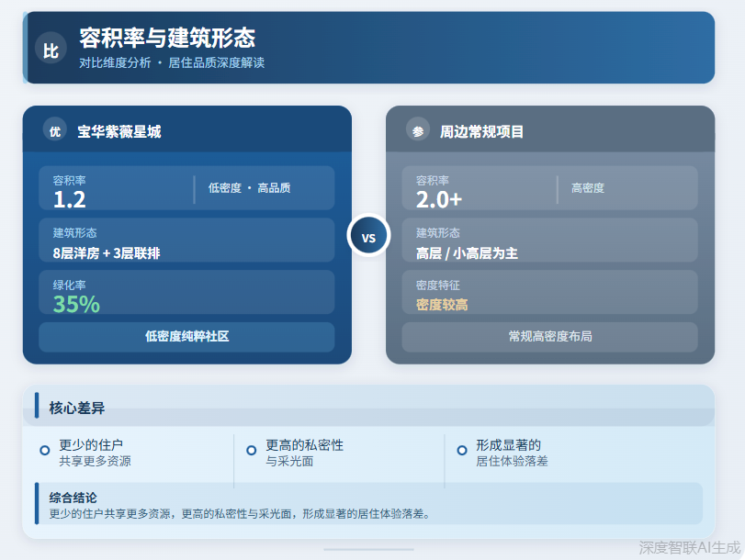Viewport: 745px width, 560px height.
Task: Click the 更少的住户 item text
Action: click(91, 445)
